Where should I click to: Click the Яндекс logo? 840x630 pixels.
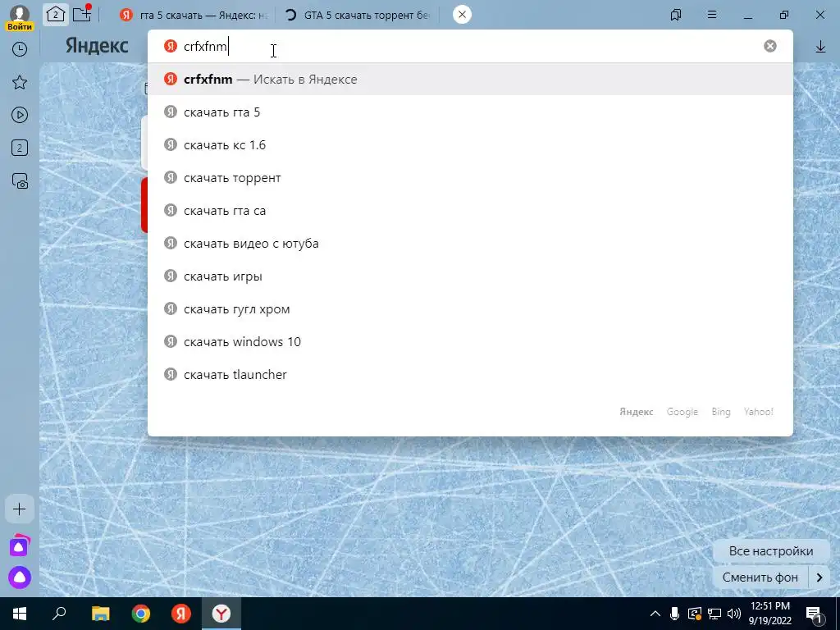[97, 46]
